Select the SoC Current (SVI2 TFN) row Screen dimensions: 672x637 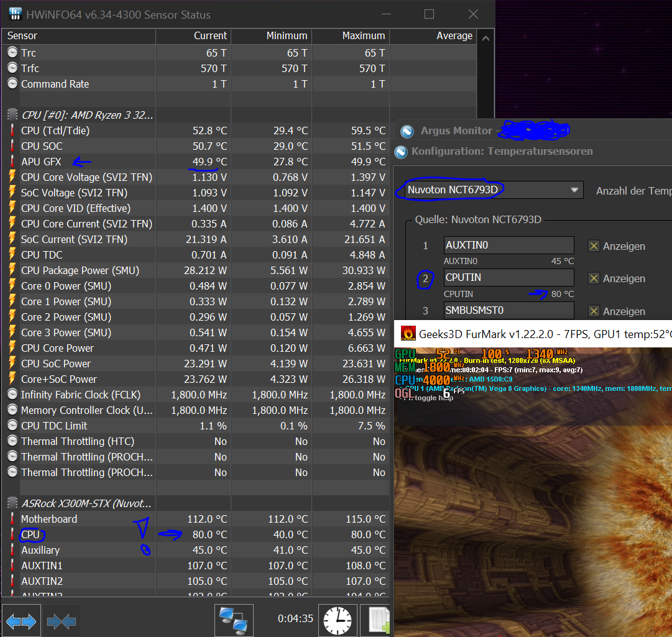196,239
